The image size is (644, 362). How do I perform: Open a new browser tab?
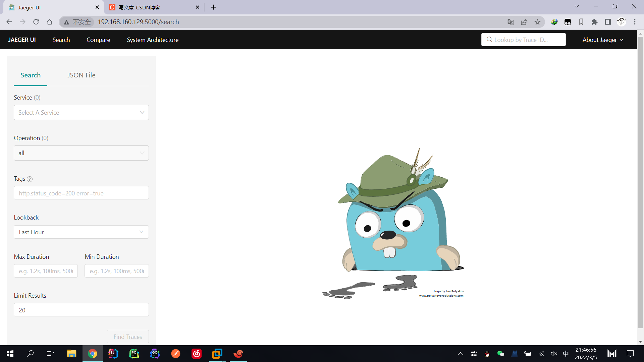click(213, 7)
